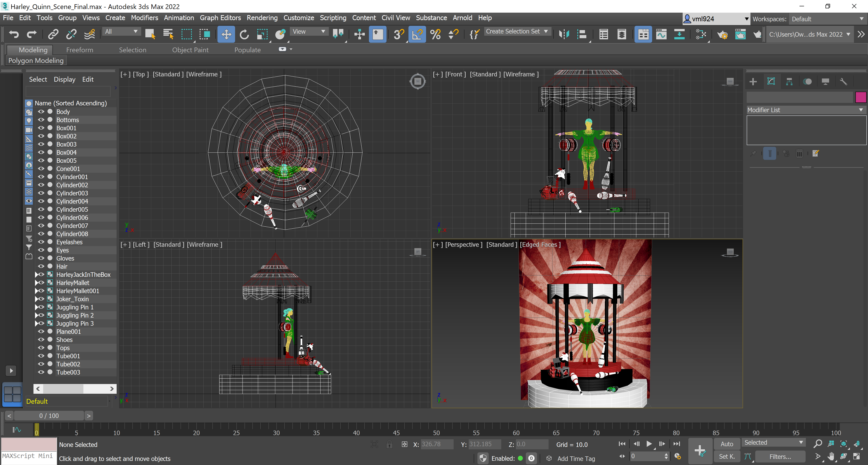Viewport: 868px width, 465px height.
Task: Select the Select and Link tool
Action: (53, 34)
